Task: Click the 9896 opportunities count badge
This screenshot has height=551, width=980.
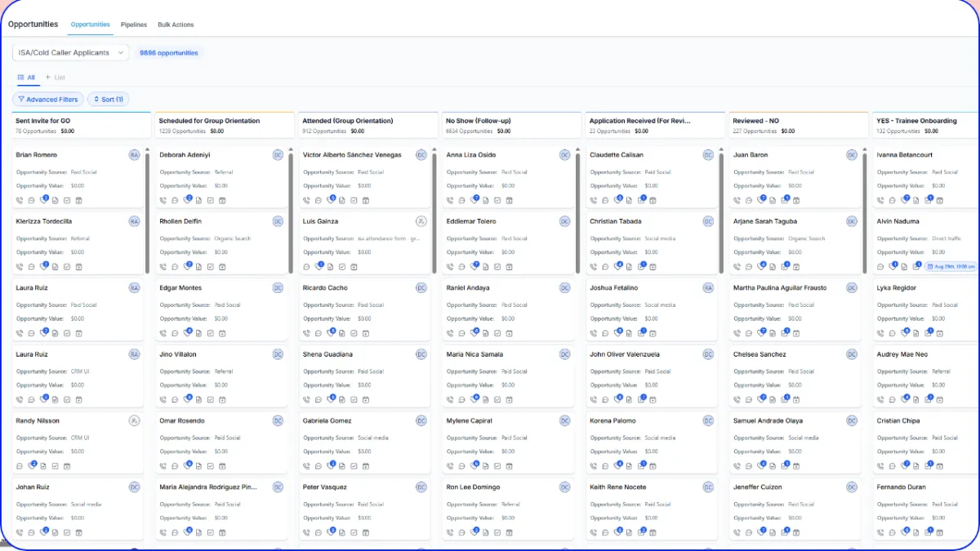Action: pos(169,53)
